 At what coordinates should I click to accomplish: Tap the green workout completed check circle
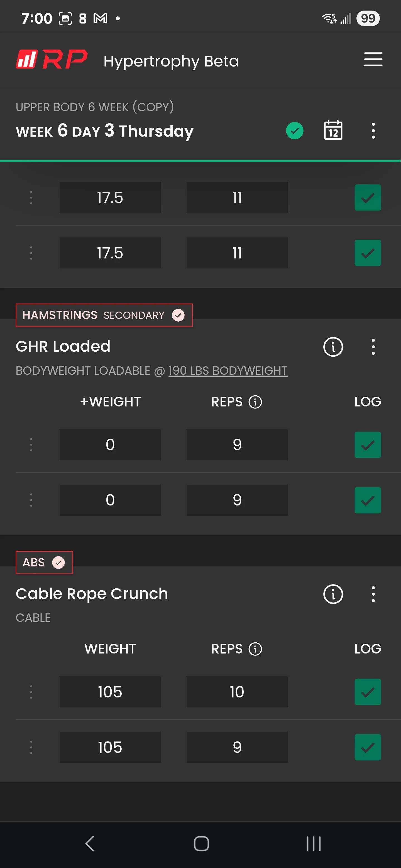coord(294,131)
